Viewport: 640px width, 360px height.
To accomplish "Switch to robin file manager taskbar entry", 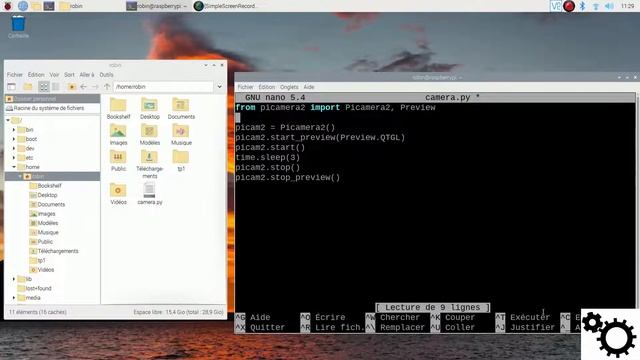I will [x=71, y=6].
